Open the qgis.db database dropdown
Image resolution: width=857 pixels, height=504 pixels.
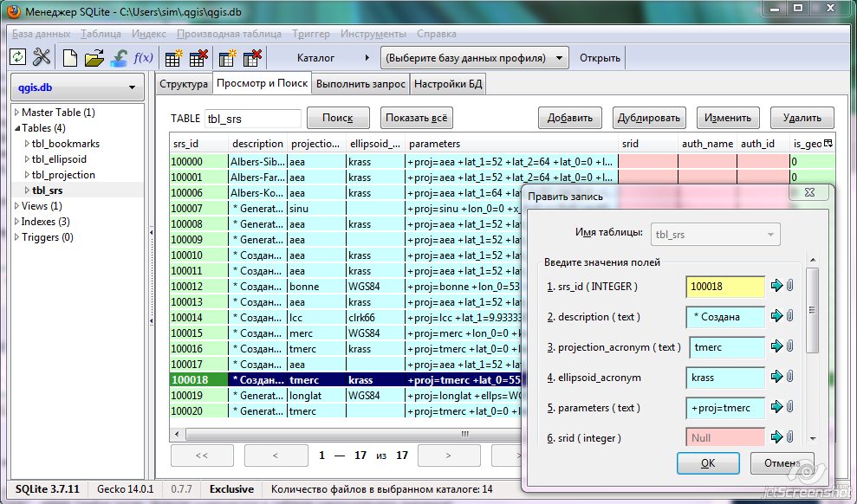(78, 87)
